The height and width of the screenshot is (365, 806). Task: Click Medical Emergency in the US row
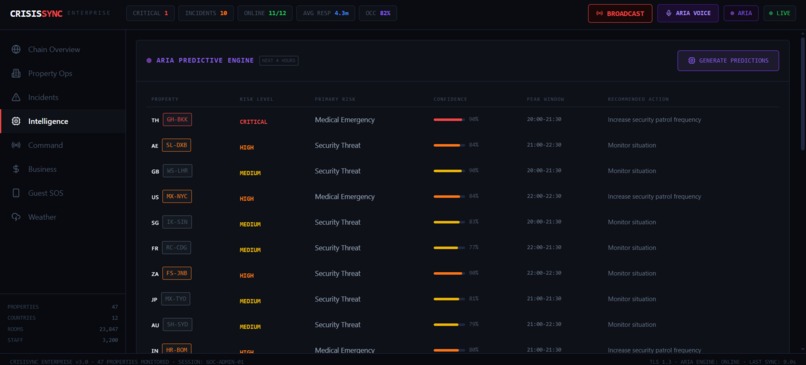(x=345, y=196)
